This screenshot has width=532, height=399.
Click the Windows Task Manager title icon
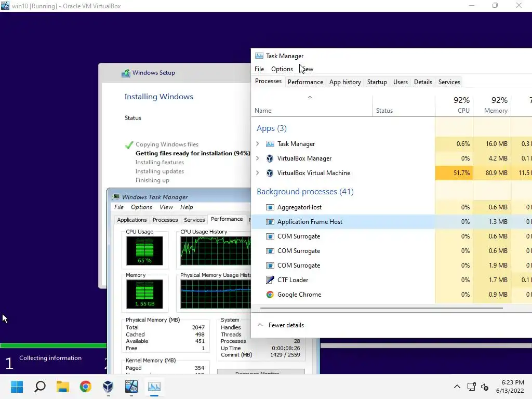coord(116,197)
